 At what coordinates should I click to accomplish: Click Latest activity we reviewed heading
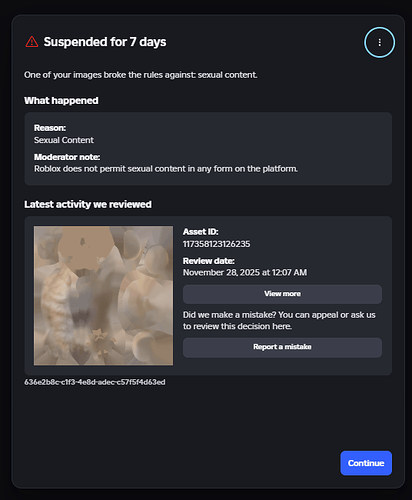pyautogui.click(x=88, y=204)
